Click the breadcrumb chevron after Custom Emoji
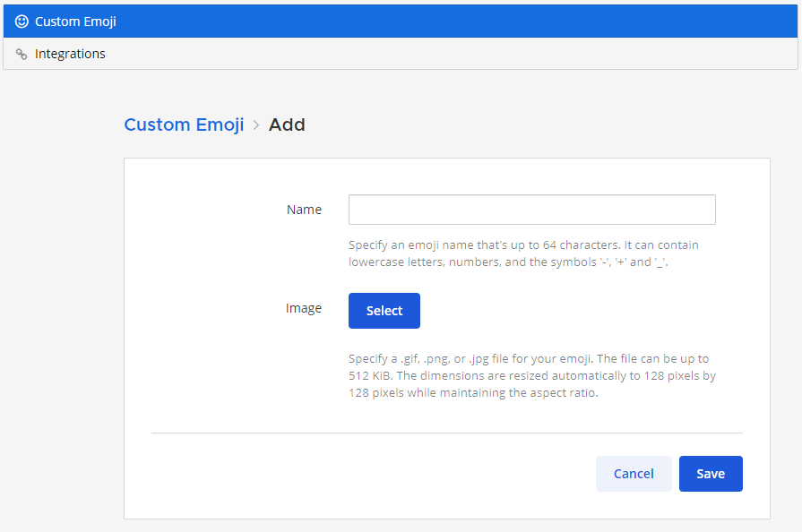Screen dimensions: 802x532 254,124
